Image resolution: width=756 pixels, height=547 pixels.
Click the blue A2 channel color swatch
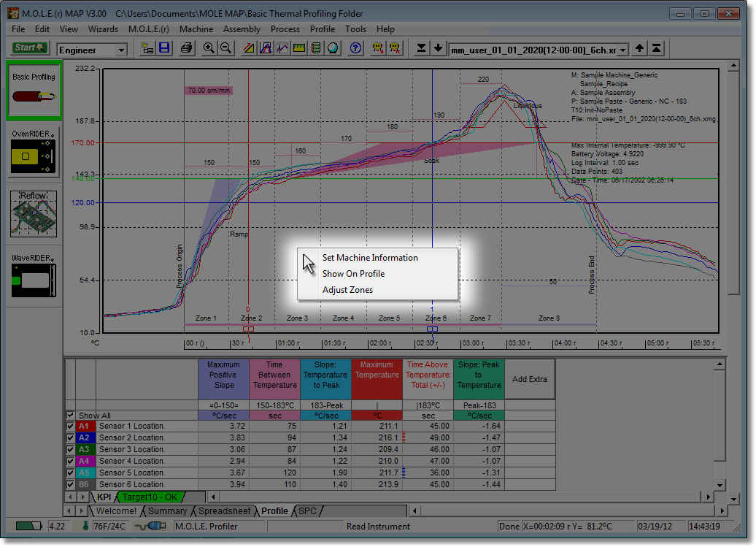pos(86,437)
